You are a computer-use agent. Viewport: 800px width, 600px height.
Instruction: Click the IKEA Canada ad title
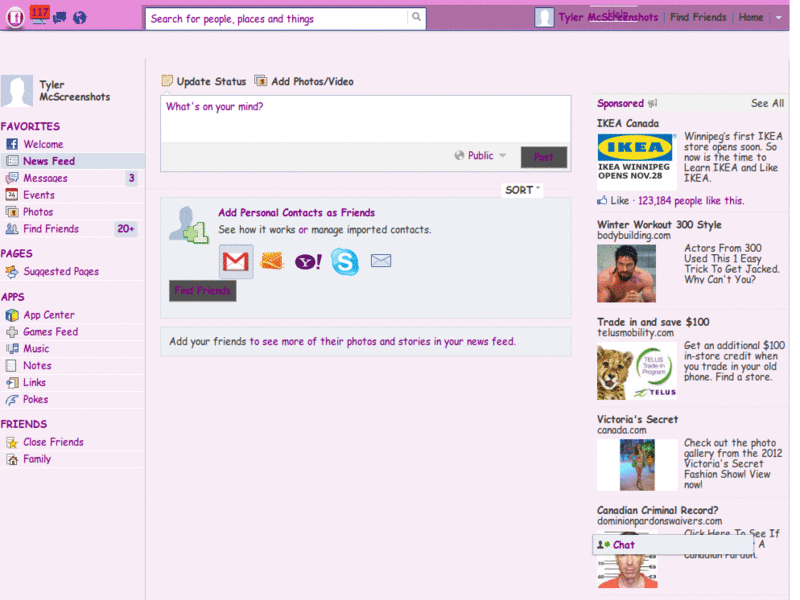pos(628,123)
